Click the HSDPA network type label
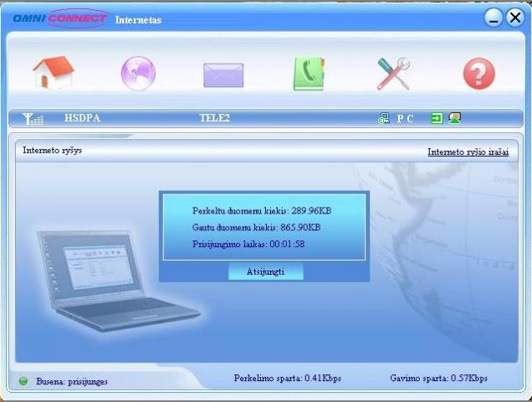The image size is (532, 402). click(x=82, y=119)
